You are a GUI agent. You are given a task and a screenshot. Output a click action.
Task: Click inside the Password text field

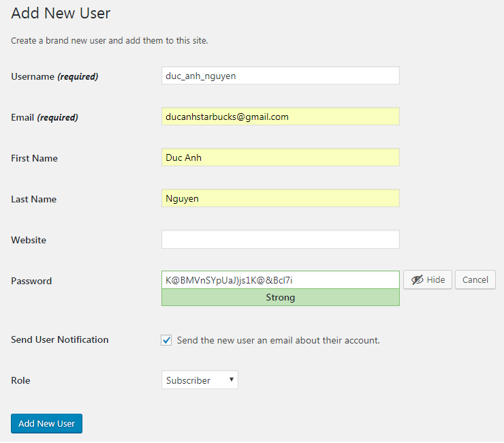(280, 280)
